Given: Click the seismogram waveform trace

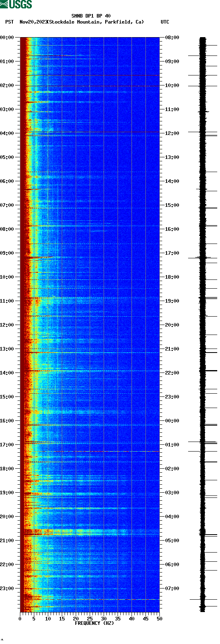Looking at the screenshot, I should coord(203,325).
